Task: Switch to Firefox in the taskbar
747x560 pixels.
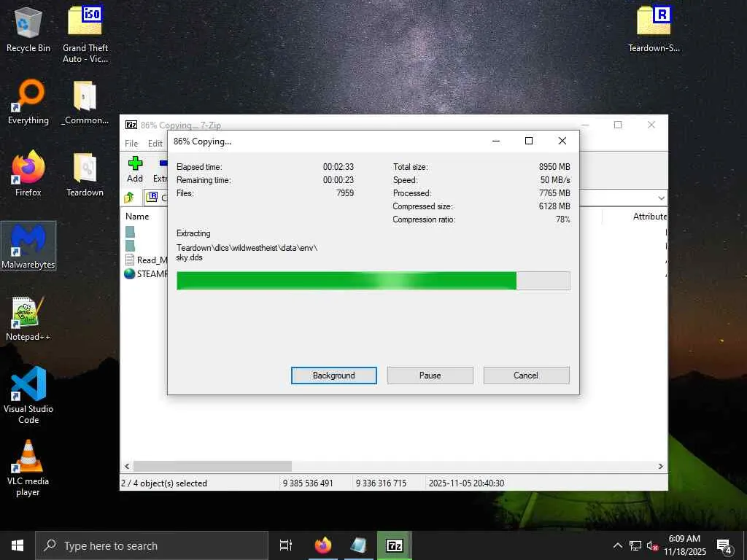Action: [x=323, y=545]
